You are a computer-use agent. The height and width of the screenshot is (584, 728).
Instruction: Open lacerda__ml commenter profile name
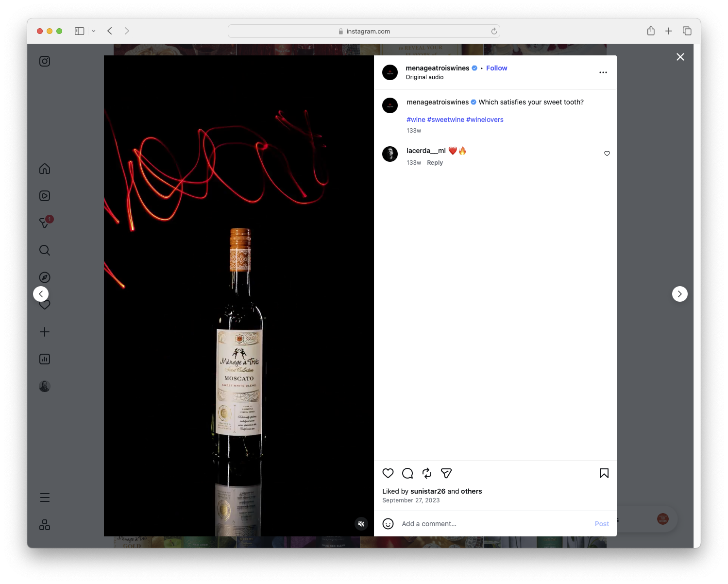point(426,151)
